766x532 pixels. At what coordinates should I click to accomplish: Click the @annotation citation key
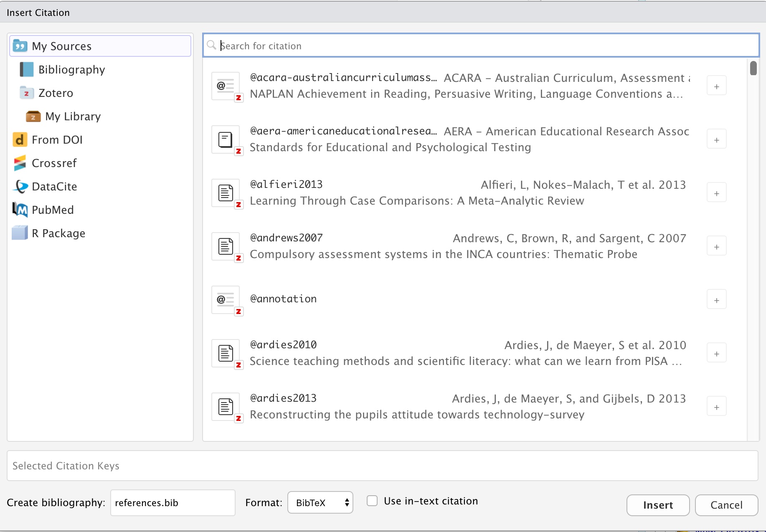pyautogui.click(x=283, y=299)
